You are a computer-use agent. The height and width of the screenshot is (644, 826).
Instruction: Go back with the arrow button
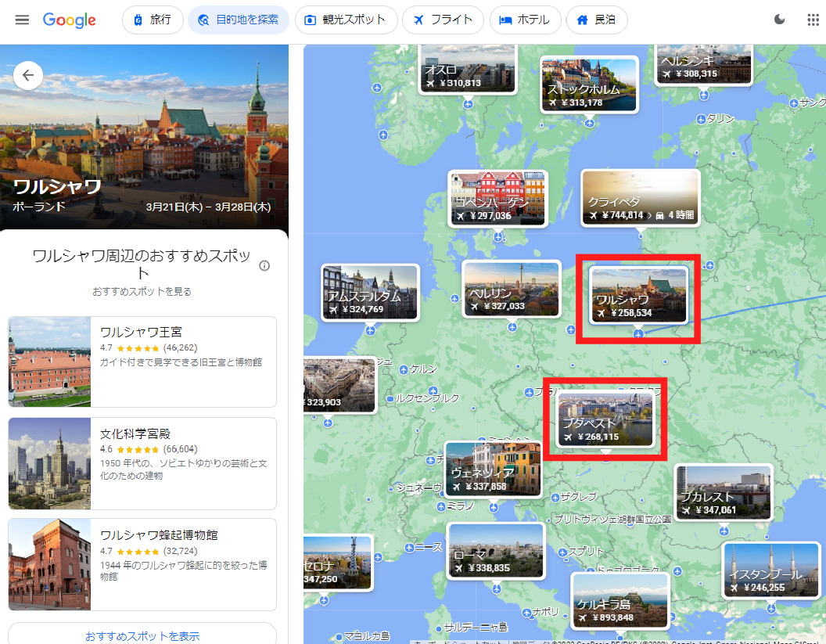[x=28, y=75]
